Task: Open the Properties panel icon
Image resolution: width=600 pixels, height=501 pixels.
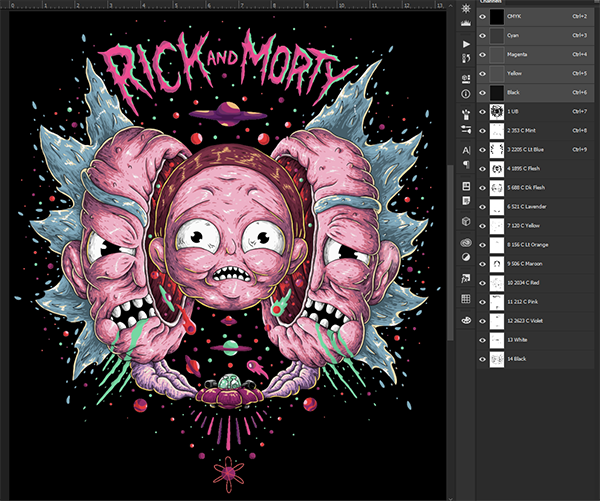Action: [466, 79]
